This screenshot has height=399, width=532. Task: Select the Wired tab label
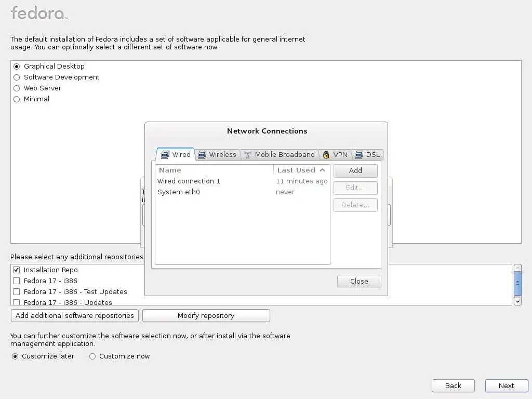click(181, 155)
